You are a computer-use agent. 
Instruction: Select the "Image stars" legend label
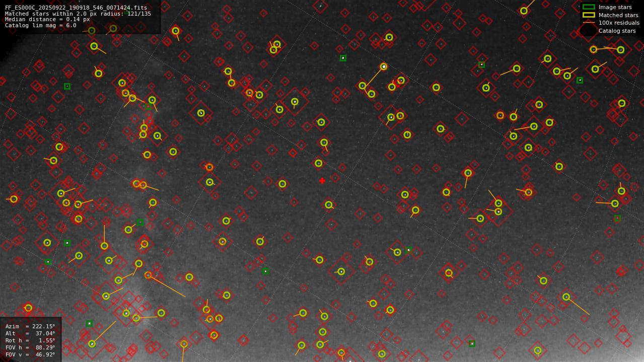[615, 7]
